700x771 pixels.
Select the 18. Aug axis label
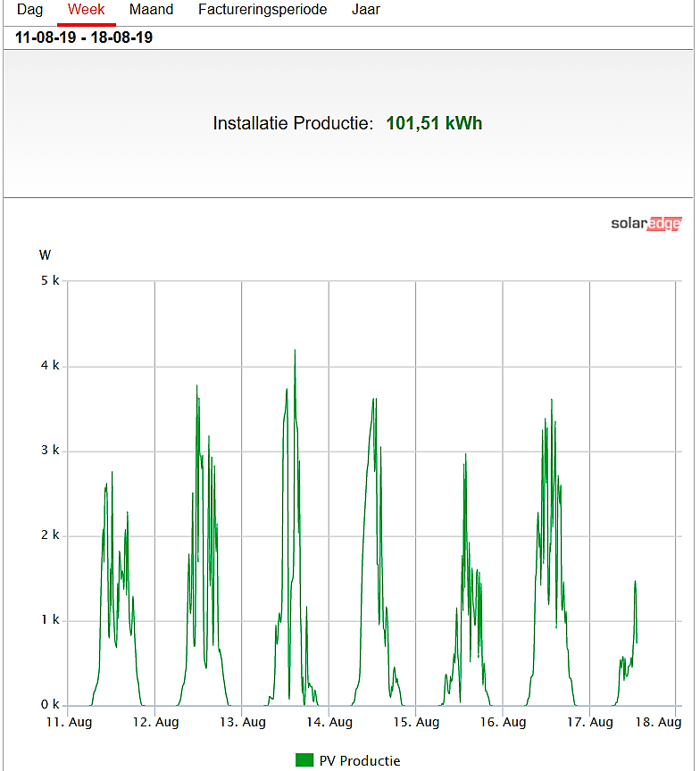658,722
